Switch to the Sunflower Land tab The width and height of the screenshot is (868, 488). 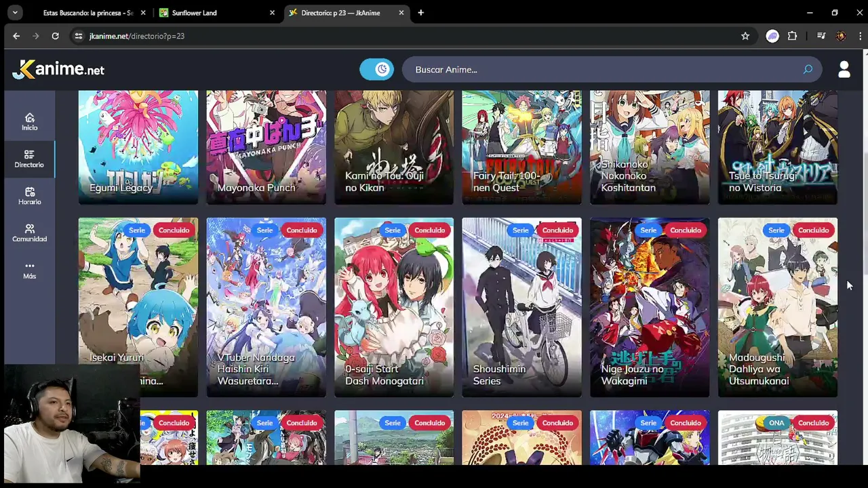[x=218, y=12]
